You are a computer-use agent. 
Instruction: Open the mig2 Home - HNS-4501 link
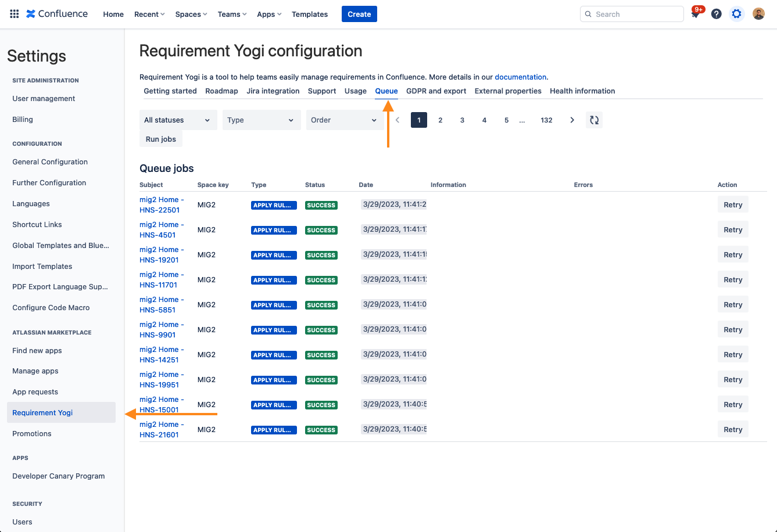(162, 230)
